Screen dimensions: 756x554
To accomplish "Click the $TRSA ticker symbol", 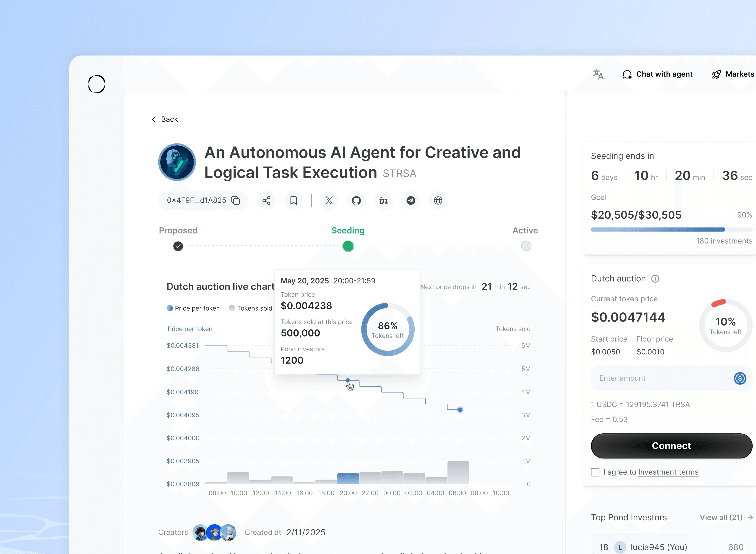I will 400,173.
